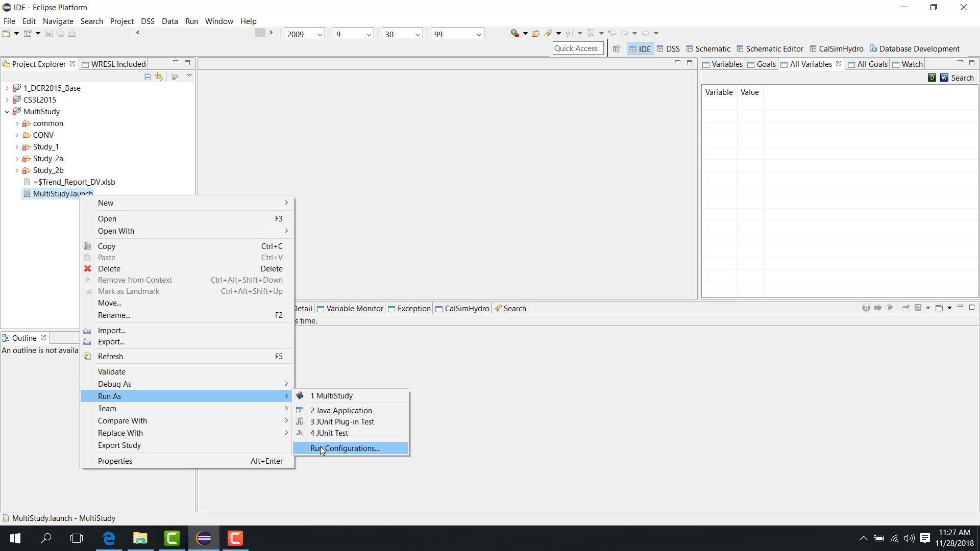The height and width of the screenshot is (551, 980).
Task: Choose 2 Java Application run option
Action: (351, 411)
